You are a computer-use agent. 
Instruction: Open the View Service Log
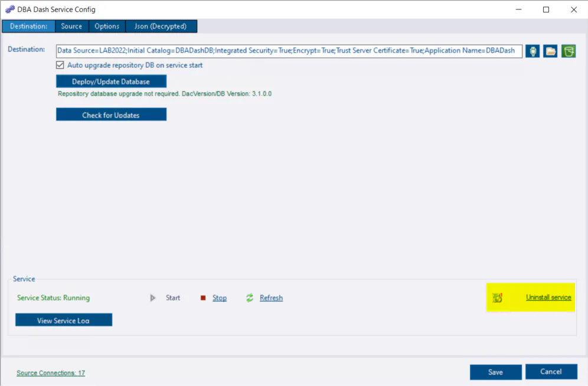coord(63,319)
